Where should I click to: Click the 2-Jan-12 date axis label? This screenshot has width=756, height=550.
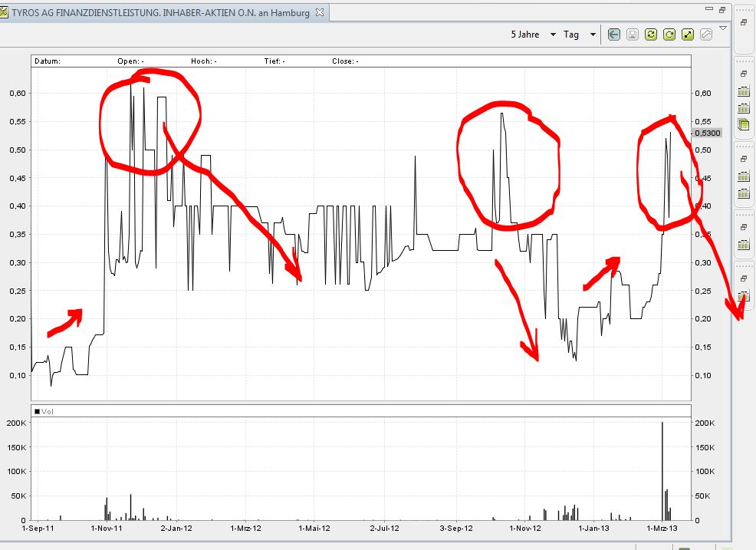[176, 529]
